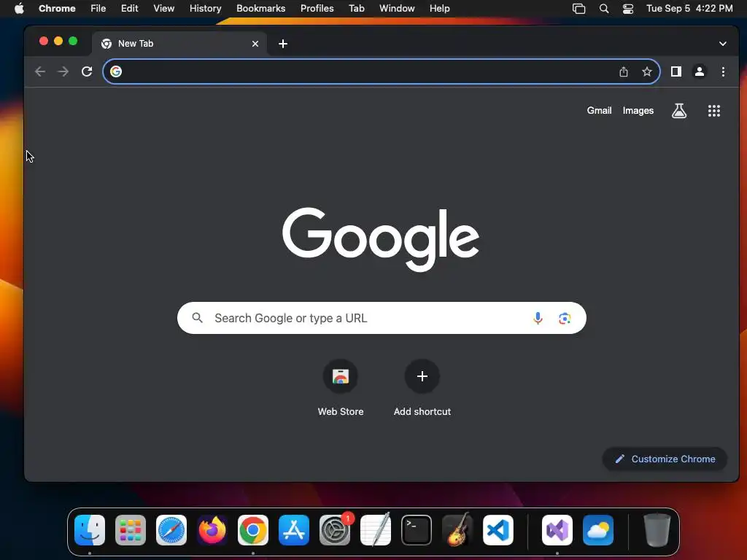Viewport: 747px width, 560px height.
Task: Open the Window menu
Action: coord(397,8)
